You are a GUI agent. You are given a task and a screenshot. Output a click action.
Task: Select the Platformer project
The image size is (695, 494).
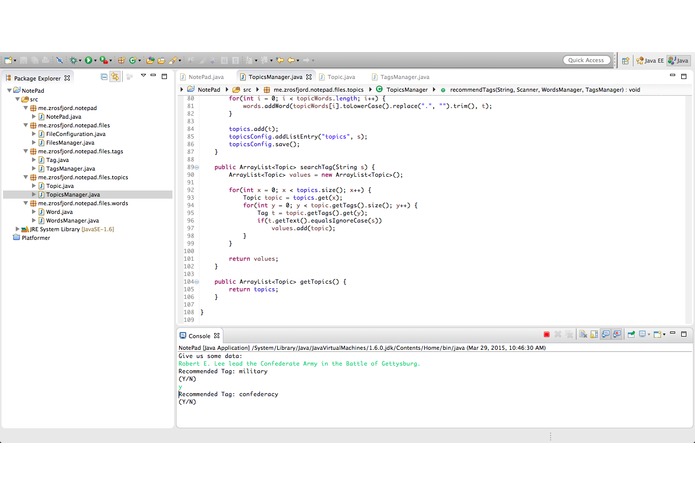point(31,238)
